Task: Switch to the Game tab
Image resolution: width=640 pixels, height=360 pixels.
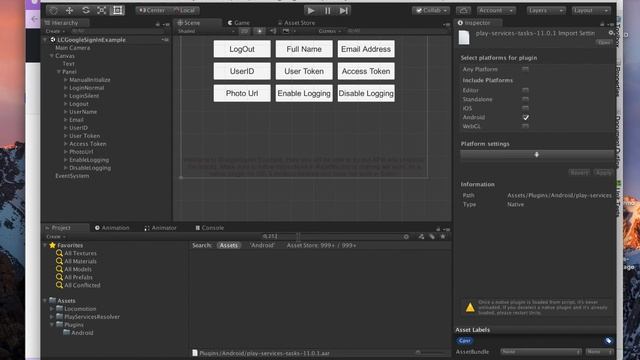Action: pos(239,23)
